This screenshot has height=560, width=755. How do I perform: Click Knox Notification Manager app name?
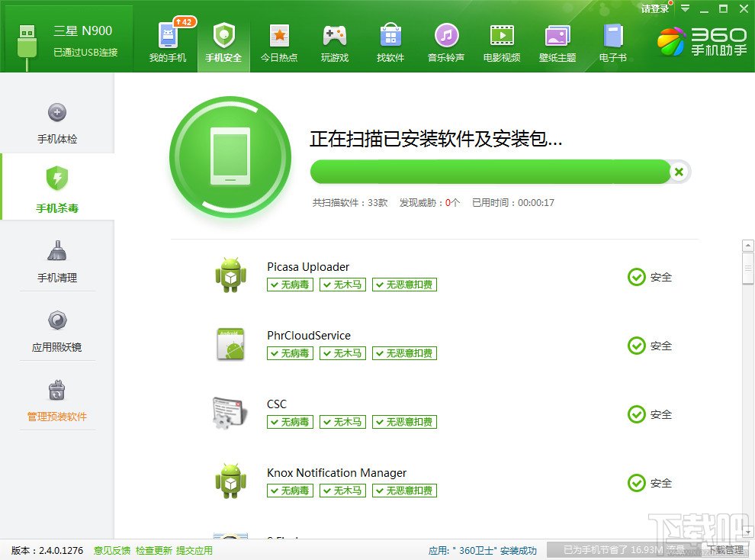(x=336, y=473)
